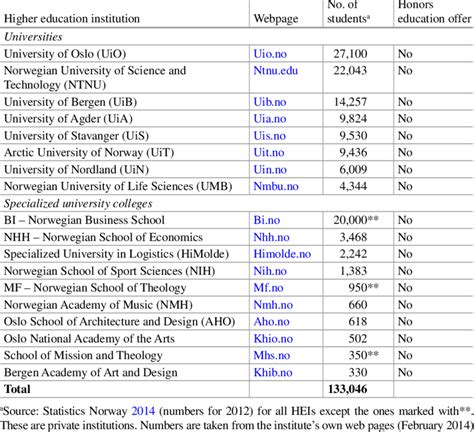Click 'Oslo National Academy of the Arts'
474x432 pixels.
pos(89,339)
